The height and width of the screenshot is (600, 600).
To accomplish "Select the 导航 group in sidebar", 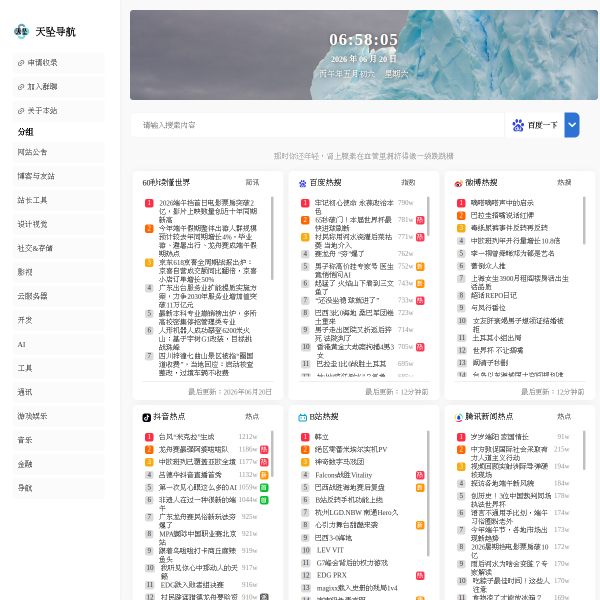I will tap(59, 488).
